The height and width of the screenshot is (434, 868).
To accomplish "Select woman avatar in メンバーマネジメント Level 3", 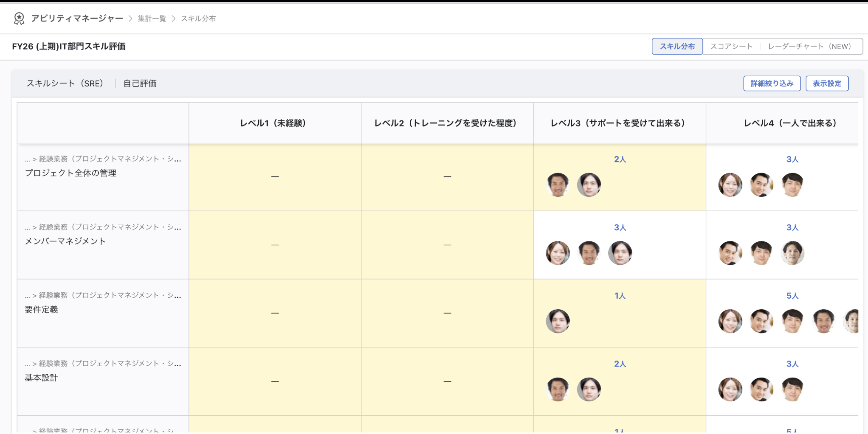I will pyautogui.click(x=558, y=253).
